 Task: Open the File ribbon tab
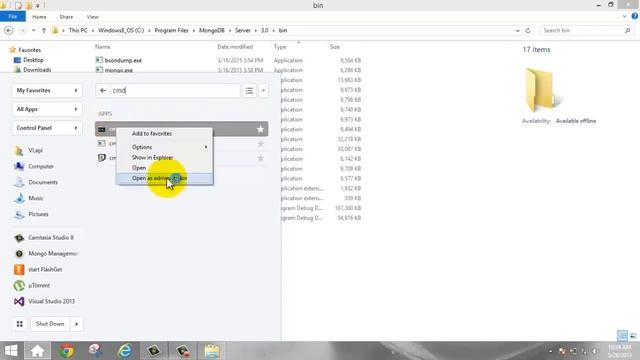click(x=13, y=17)
